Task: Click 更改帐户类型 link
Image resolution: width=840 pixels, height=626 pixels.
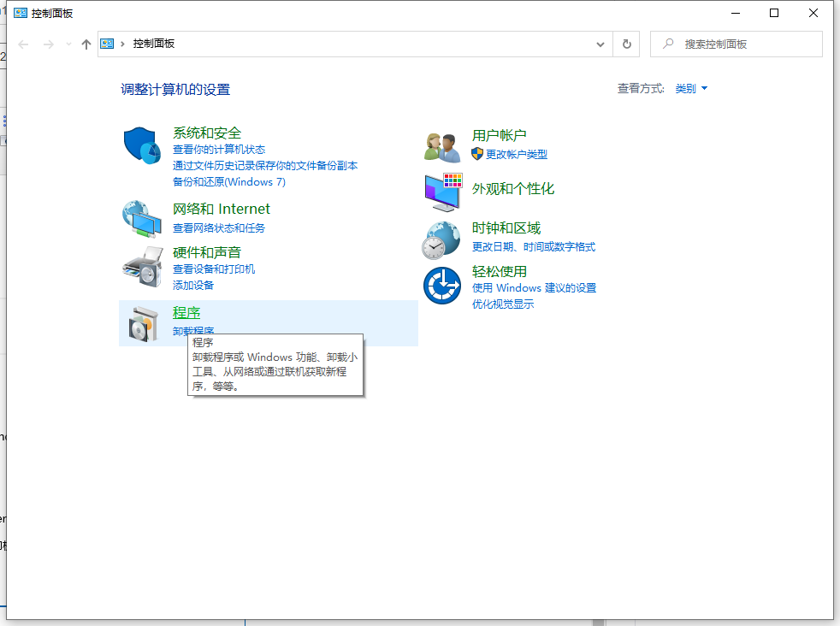Action: pos(516,154)
